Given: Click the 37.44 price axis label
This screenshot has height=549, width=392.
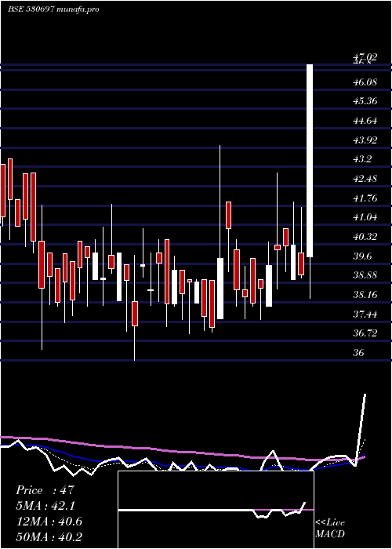Looking at the screenshot, I should [365, 314].
